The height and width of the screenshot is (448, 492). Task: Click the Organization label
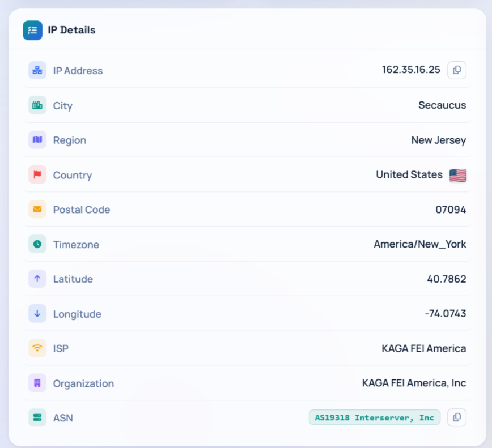[x=83, y=384]
